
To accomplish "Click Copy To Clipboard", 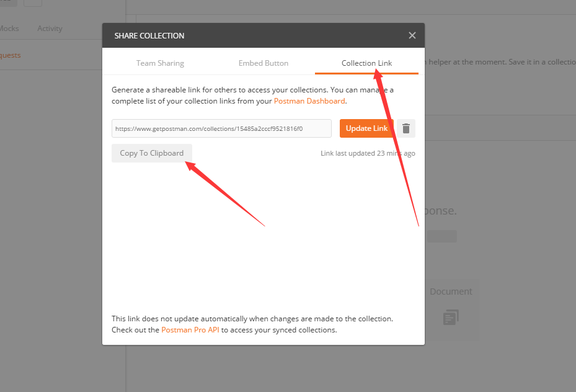I will pos(152,153).
